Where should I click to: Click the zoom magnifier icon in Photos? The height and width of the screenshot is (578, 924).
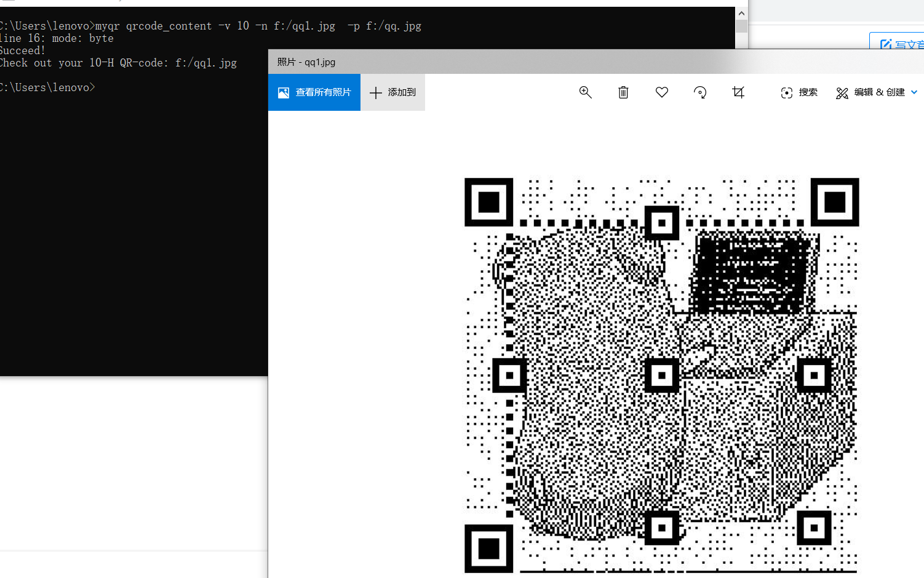585,92
